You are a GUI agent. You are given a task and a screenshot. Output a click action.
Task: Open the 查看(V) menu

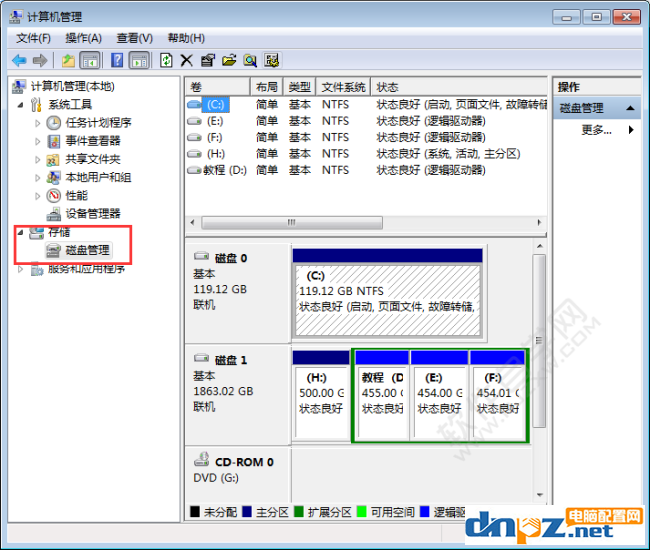pyautogui.click(x=134, y=38)
